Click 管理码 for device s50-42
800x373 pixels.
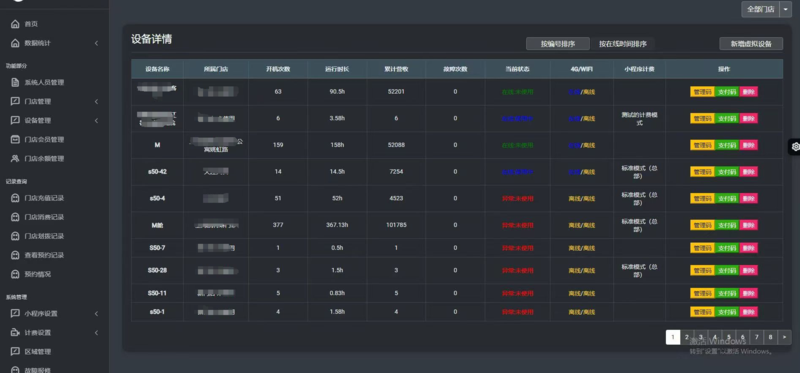point(702,172)
